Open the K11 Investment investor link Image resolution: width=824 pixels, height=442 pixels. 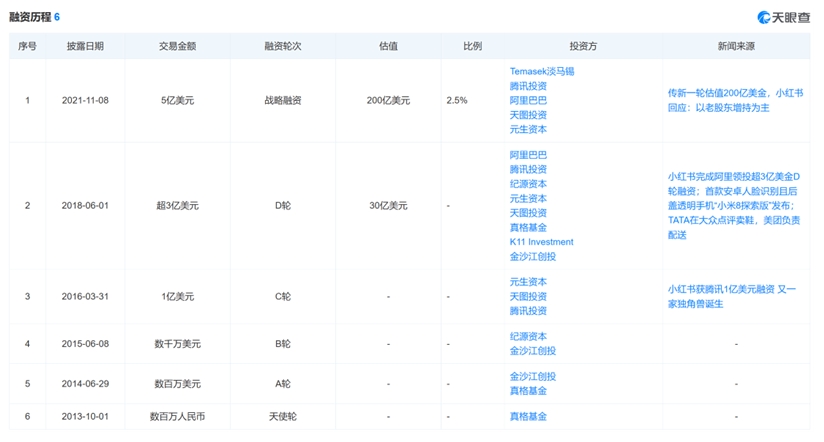541,242
